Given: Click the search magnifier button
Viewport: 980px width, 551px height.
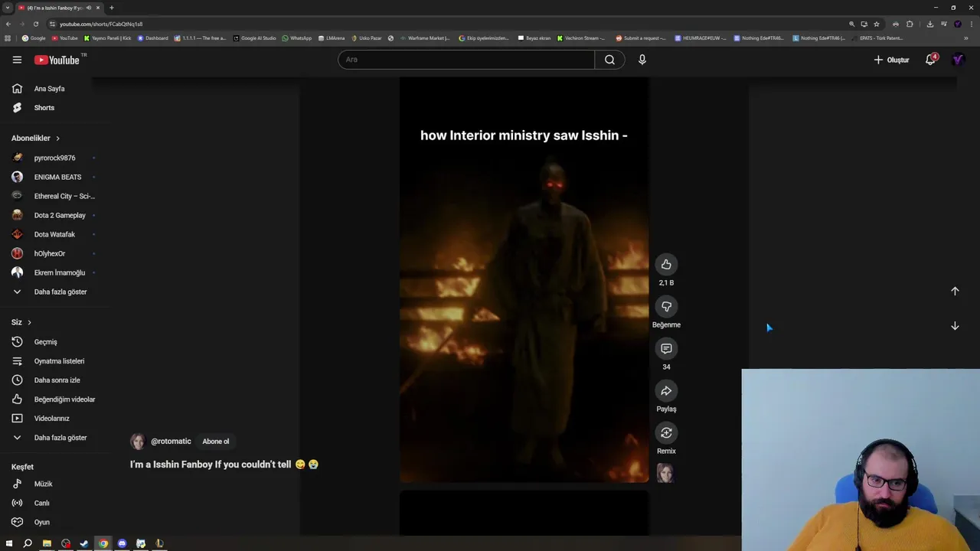Looking at the screenshot, I should [609, 60].
